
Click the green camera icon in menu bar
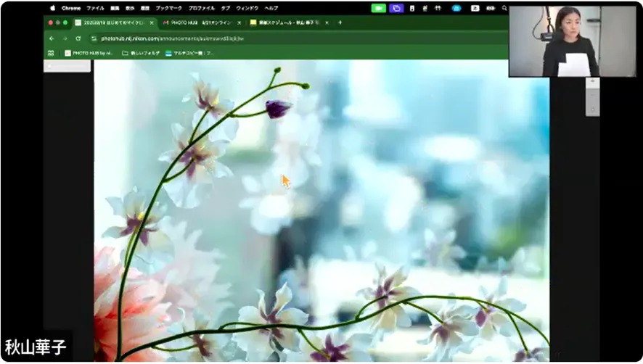click(378, 8)
